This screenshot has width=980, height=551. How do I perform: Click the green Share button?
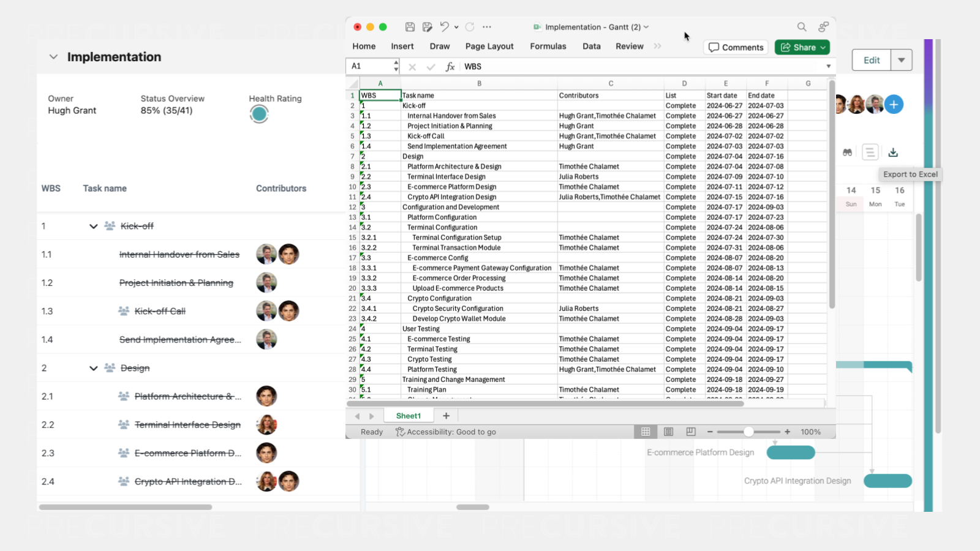(802, 47)
